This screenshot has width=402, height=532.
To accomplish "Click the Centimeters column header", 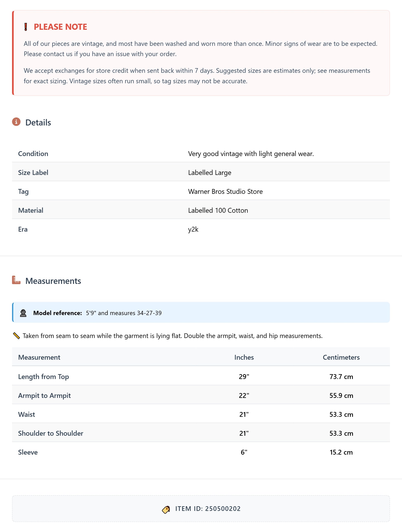I will 341,357.
